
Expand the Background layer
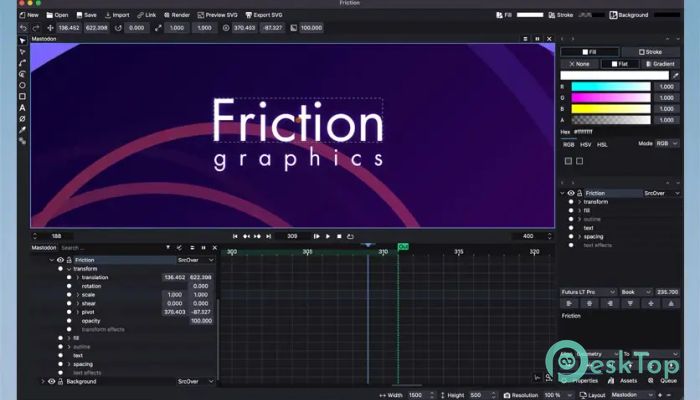(43, 382)
